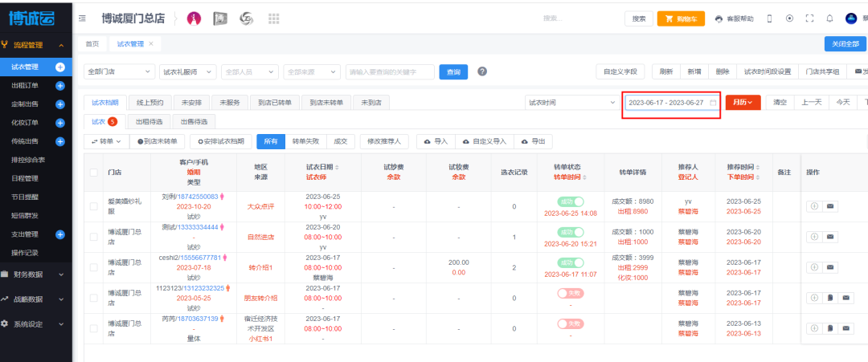The image size is (868, 362).
Task: Open the 全部来源 dropdown
Action: 312,72
